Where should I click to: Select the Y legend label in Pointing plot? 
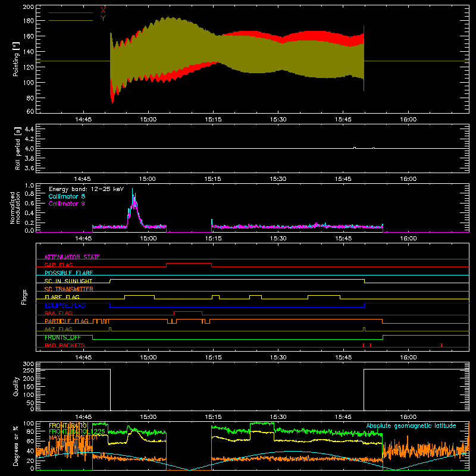(x=103, y=18)
